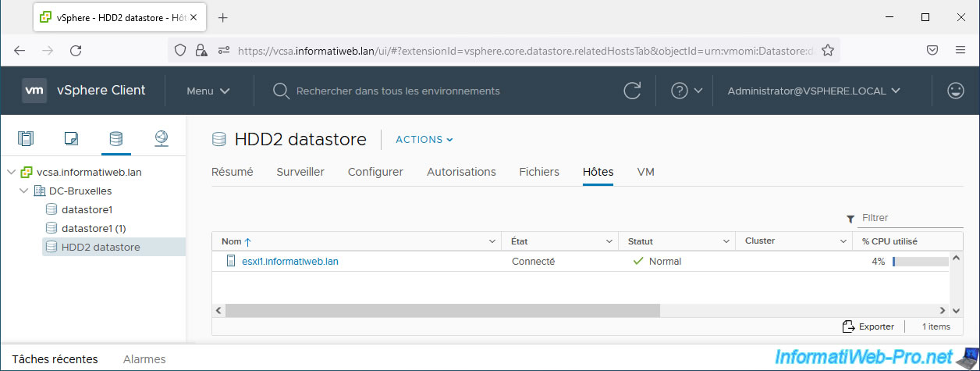Click the vSphere refresh icon

(x=632, y=91)
